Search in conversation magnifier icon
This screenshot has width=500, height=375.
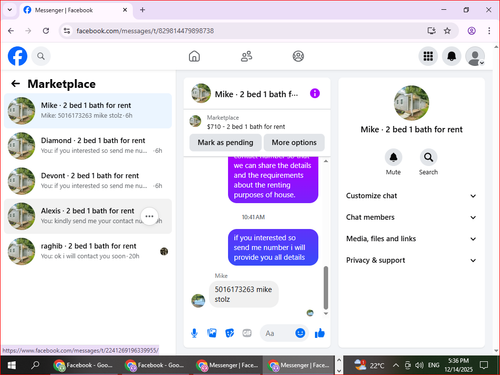pos(428,157)
